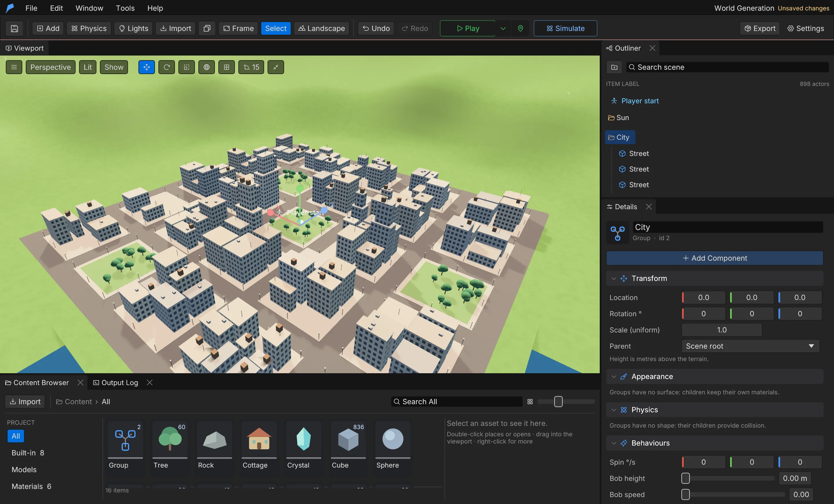Click the Add Component button
This screenshot has height=504, width=834.
714,258
